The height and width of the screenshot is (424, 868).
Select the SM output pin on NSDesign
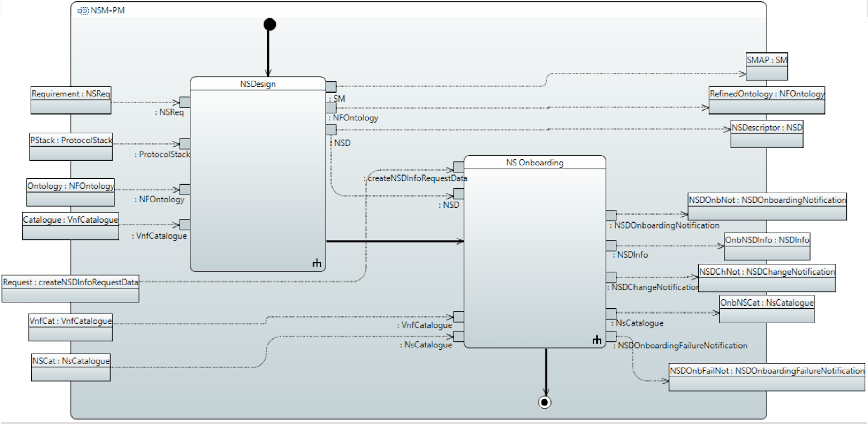point(331,87)
